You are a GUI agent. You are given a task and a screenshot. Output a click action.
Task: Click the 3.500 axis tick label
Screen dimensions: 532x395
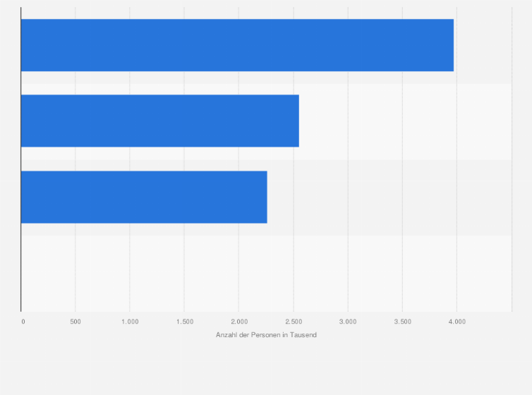[402, 322]
